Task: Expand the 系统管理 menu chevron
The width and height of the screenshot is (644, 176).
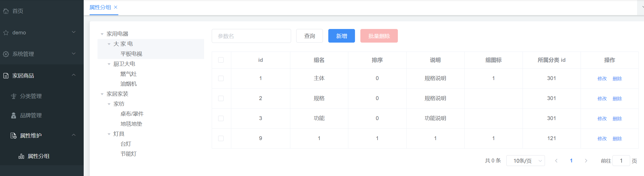Action: coord(74,54)
